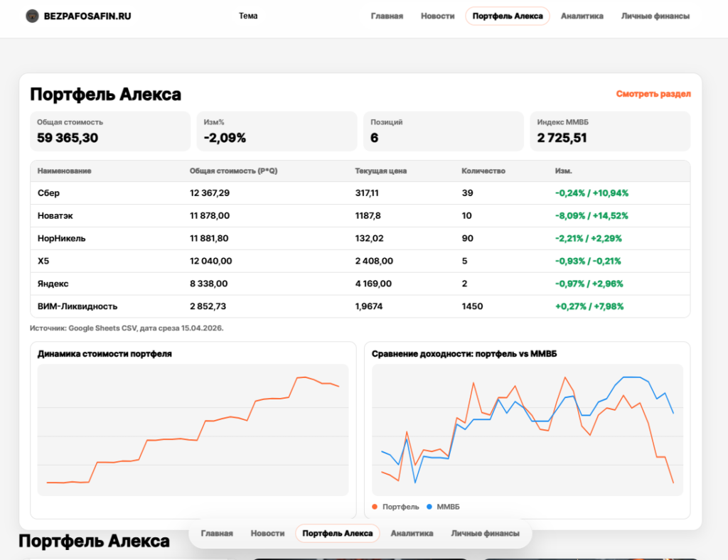Click the Динамика стоимости портфеля chart title
Image resolution: width=728 pixels, height=560 pixels.
105,354
